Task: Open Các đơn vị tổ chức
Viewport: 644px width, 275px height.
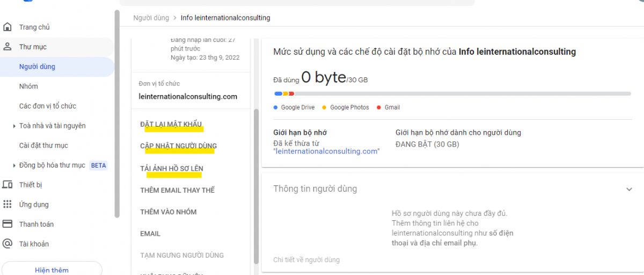Action: pos(47,106)
